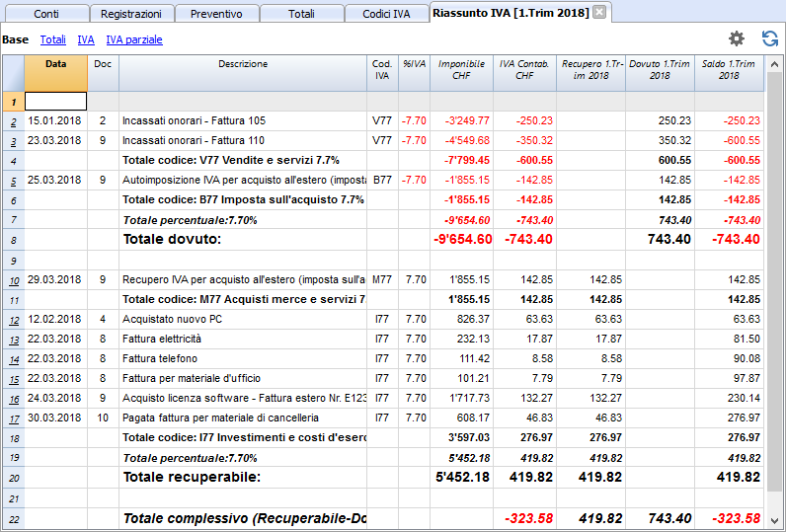Select the Totale dovuto row label
Viewport: 786px width, 532px height.
(x=172, y=240)
